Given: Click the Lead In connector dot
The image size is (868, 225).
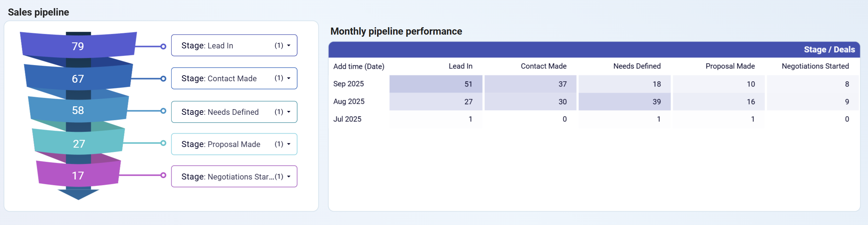Looking at the screenshot, I should click(163, 46).
